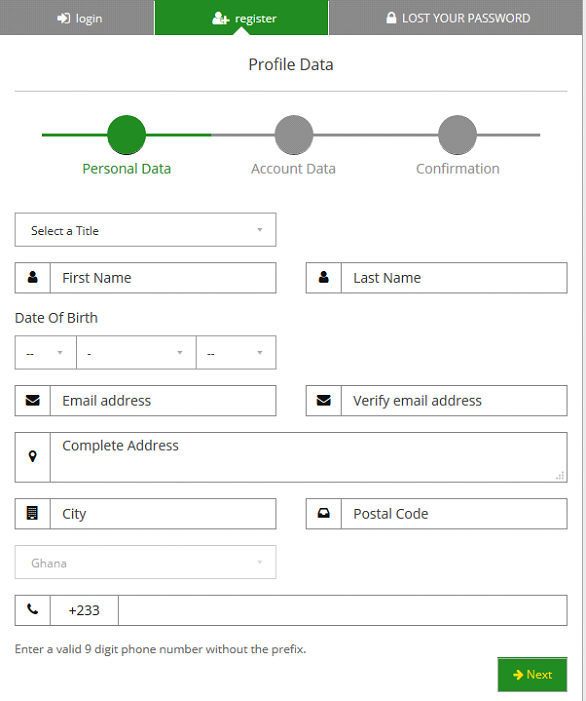Expand the birth year dropdown
Viewport: 586px width, 701px height.
coord(236,352)
